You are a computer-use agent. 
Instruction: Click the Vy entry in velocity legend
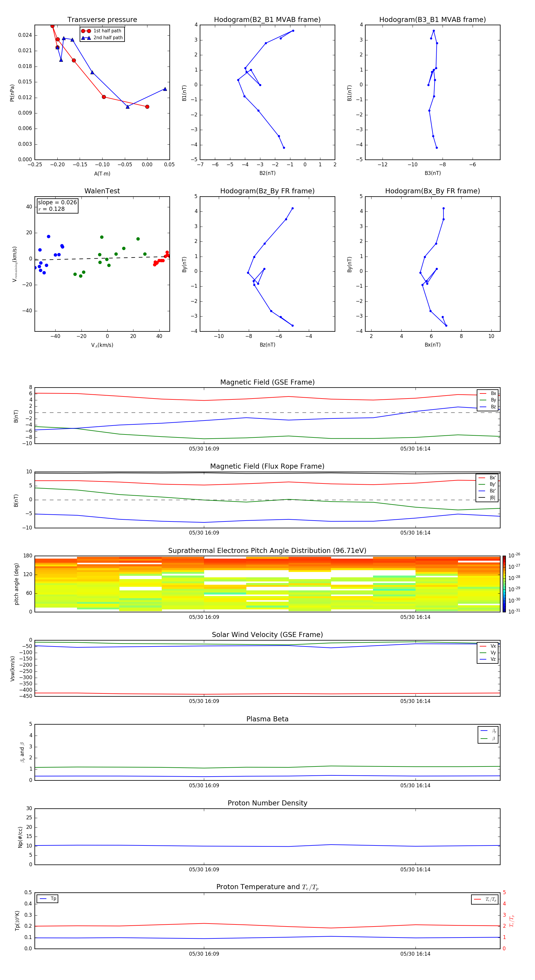488,652
